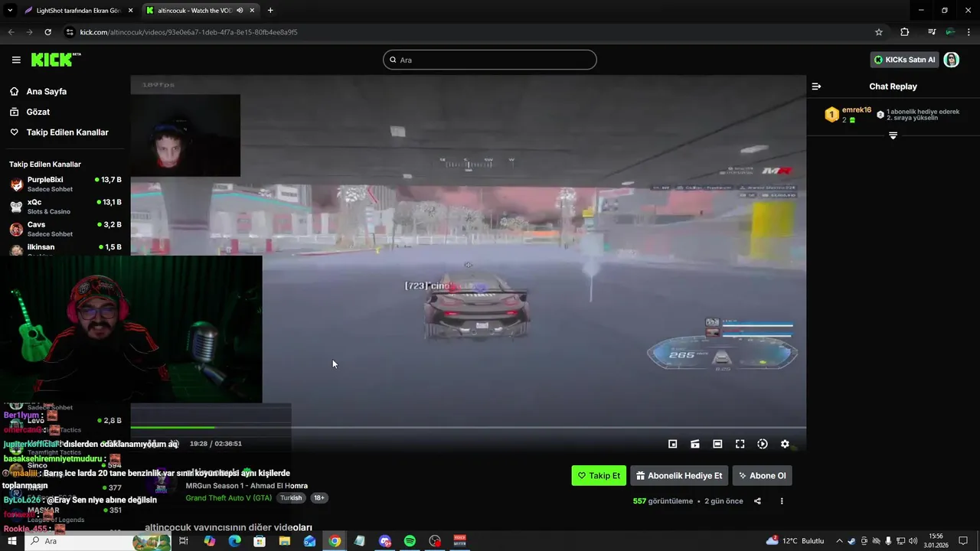Open Chrome media controls
Screen dimensions: 980x551
(x=931, y=32)
